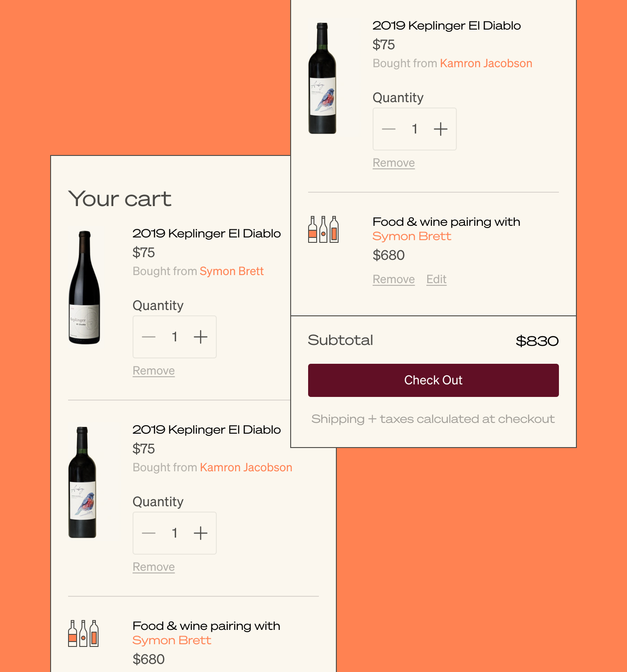Select the top bottle thumbnail under Your cart
This screenshot has height=672, width=627.
[84, 287]
